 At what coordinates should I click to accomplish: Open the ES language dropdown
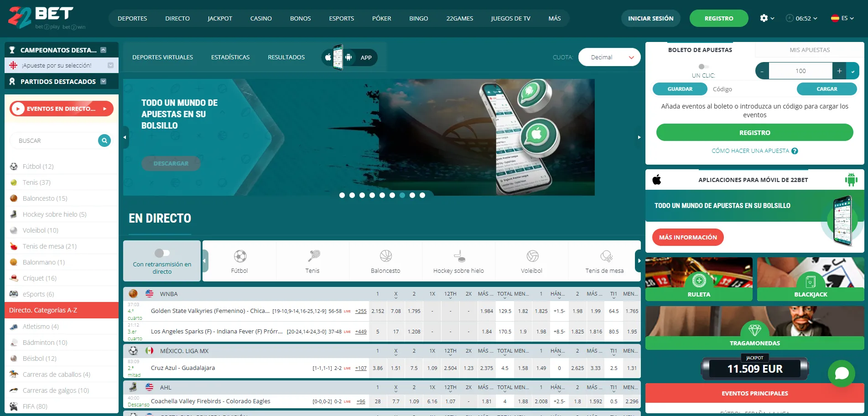pyautogui.click(x=842, y=18)
